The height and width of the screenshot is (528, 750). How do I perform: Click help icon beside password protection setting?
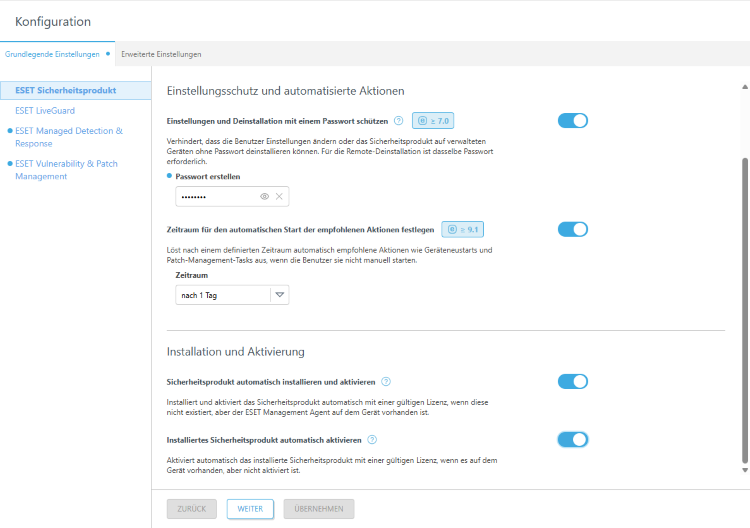(x=398, y=121)
